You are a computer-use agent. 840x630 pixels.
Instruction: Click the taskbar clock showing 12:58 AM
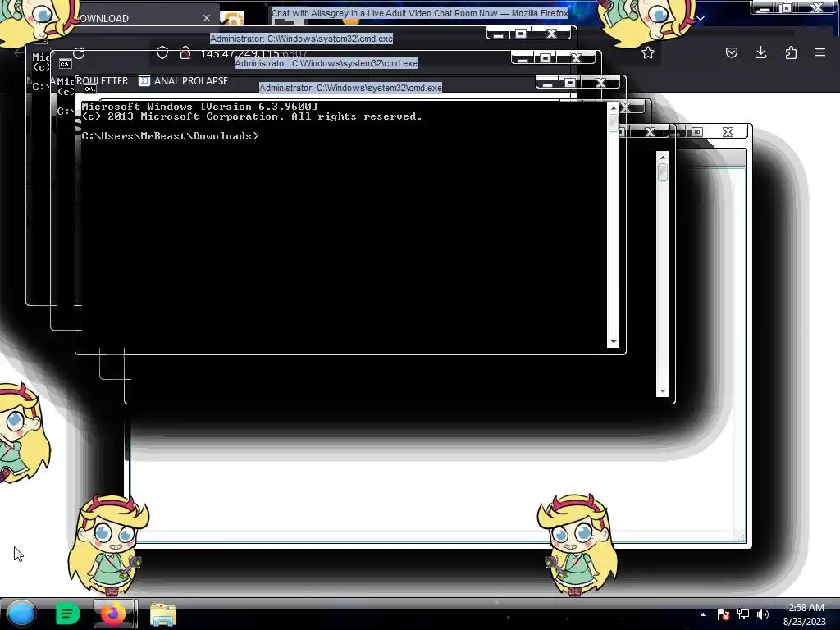click(x=804, y=614)
